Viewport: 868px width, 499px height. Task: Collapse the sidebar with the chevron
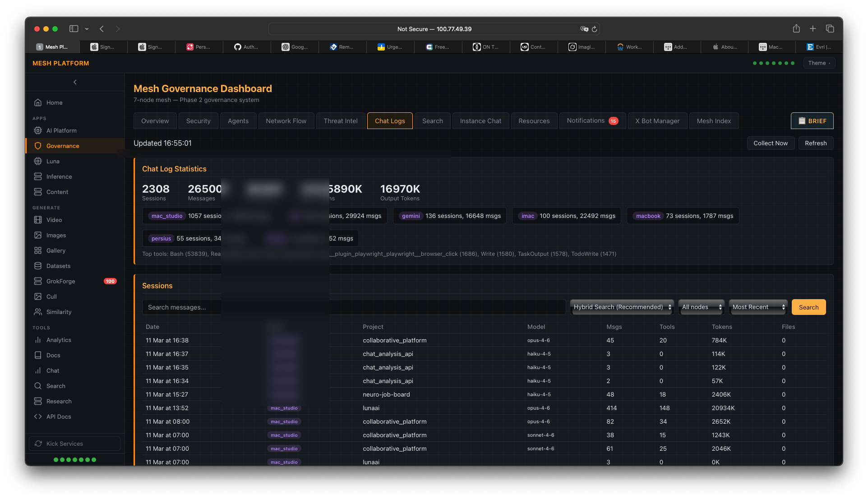click(x=74, y=82)
